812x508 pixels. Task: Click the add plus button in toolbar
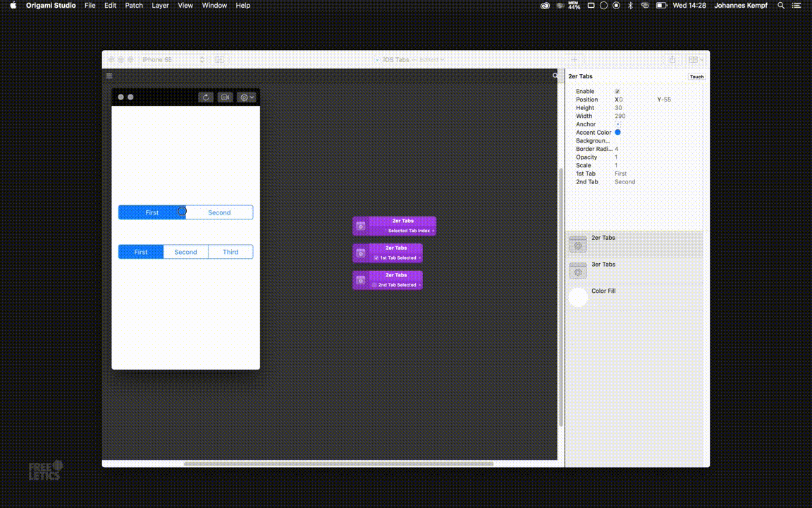tap(574, 59)
